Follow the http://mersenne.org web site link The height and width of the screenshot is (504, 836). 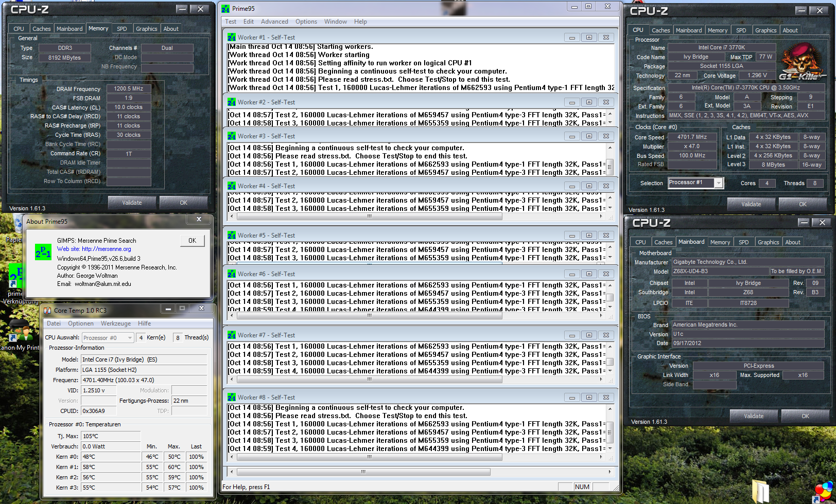(106, 249)
